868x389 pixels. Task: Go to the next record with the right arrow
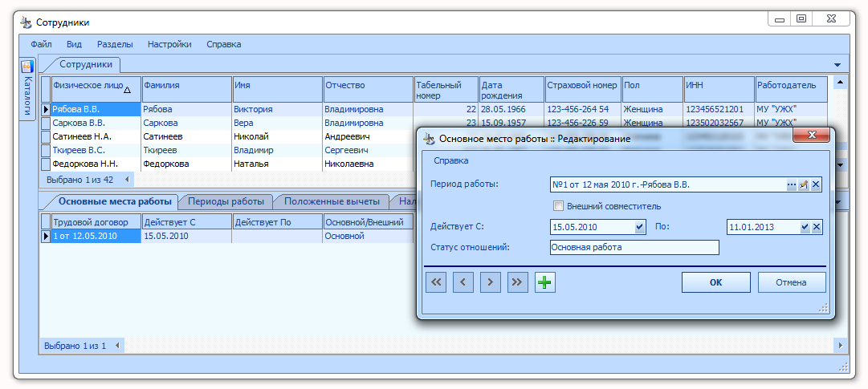tap(491, 282)
